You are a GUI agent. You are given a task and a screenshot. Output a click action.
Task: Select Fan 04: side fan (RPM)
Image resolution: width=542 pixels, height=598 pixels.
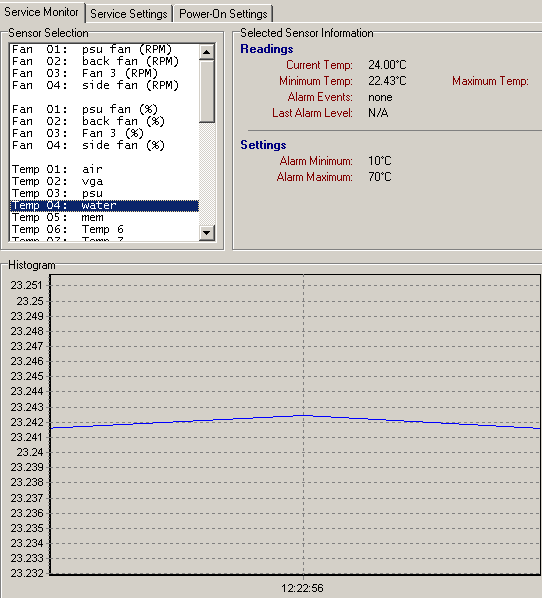(104, 85)
